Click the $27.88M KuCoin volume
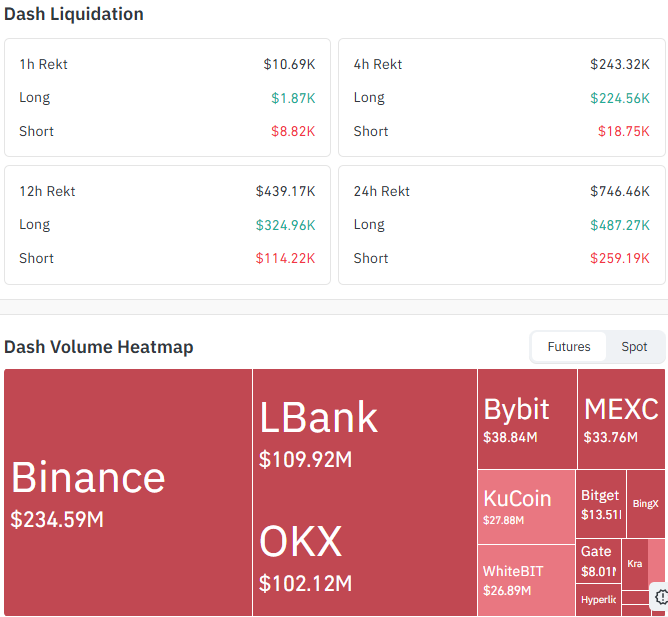 (504, 520)
